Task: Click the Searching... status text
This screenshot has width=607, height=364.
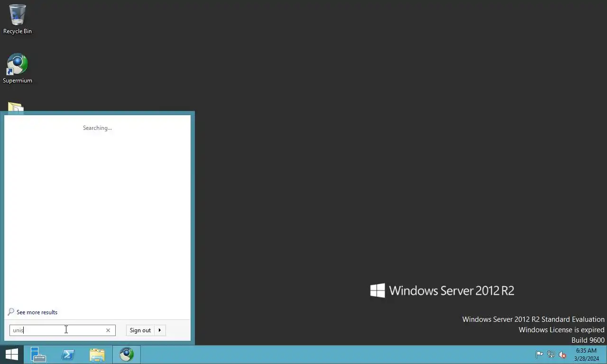Action: [x=97, y=128]
